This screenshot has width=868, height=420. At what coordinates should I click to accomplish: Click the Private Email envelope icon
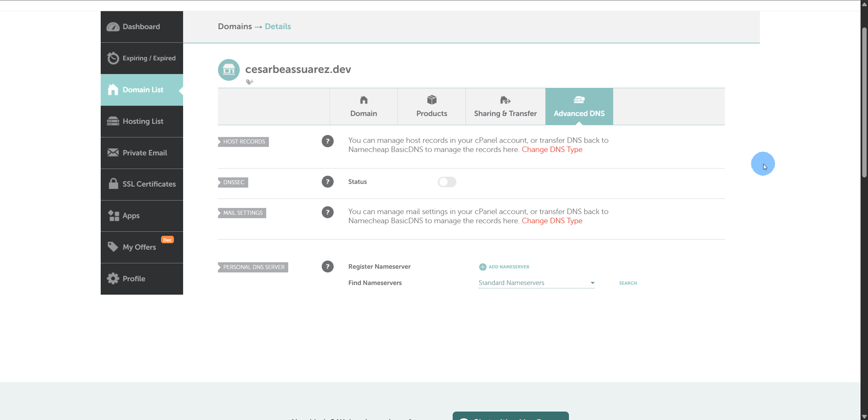coord(113,152)
